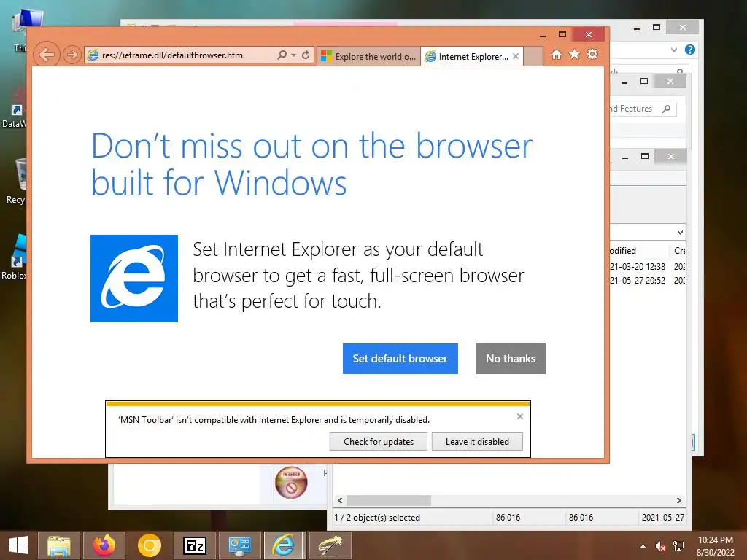The image size is (747, 560).
Task: Switch to 'Explore the world o...' tab
Action: [x=368, y=56]
